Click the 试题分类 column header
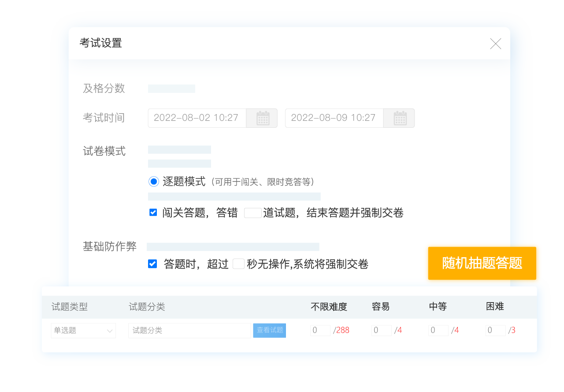The height and width of the screenshot is (392, 564). [x=147, y=307]
